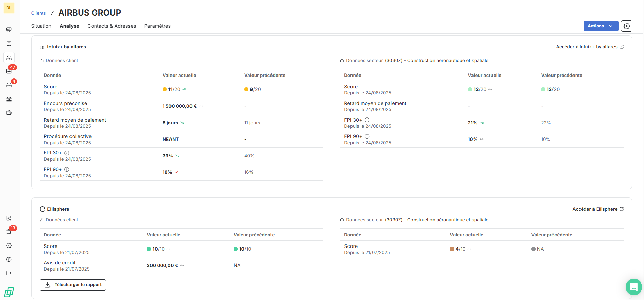This screenshot has height=300, width=644.
Task: Click the 18% FPI 90+ value
Action: pos(167,172)
